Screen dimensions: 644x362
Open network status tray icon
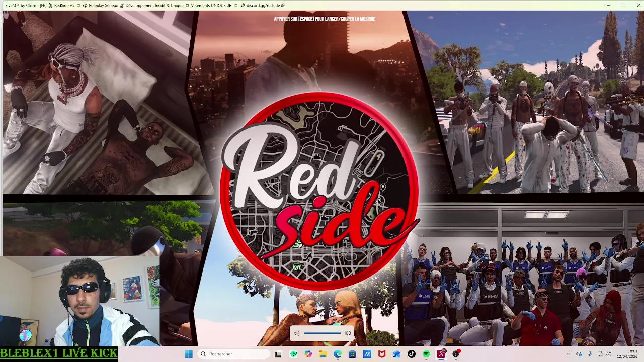(x=600, y=354)
